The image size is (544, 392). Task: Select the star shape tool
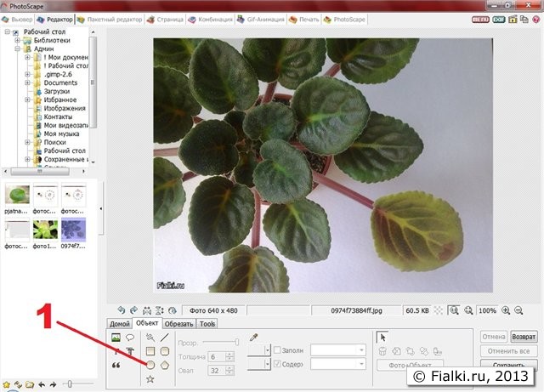coord(150,378)
